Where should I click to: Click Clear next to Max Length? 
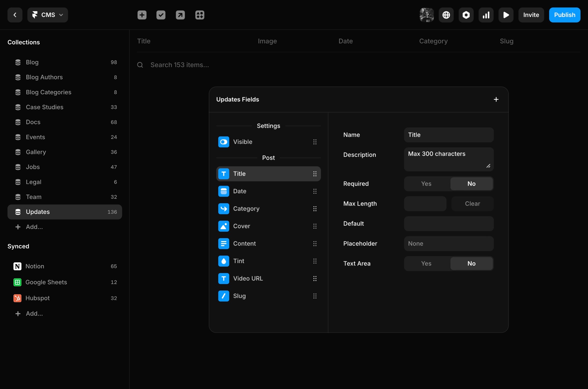(x=472, y=204)
